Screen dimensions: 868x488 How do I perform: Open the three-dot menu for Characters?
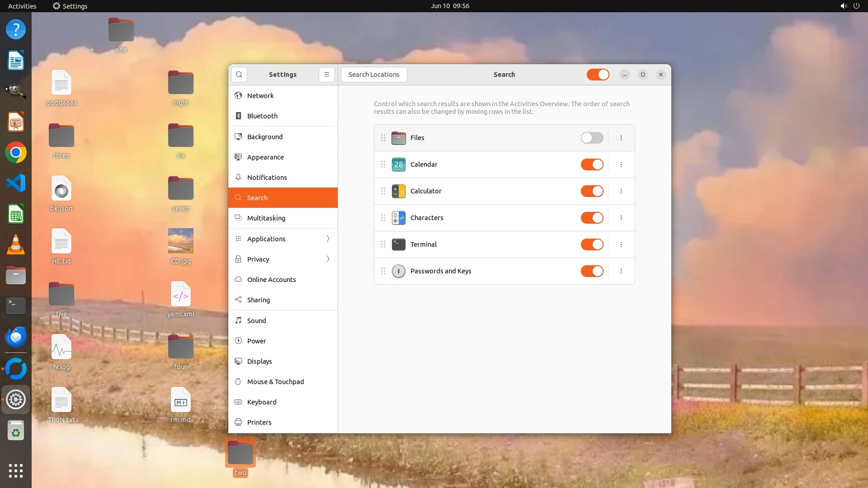pos(621,218)
